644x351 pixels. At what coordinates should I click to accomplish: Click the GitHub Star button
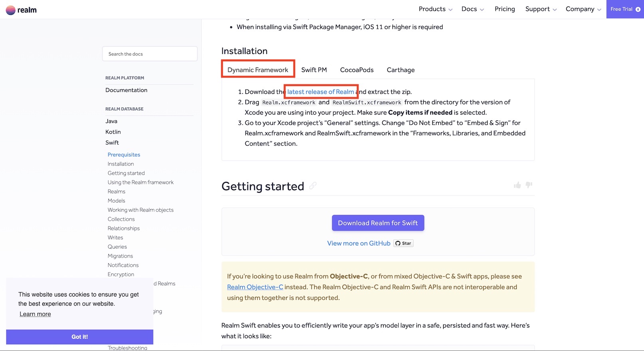click(x=403, y=243)
